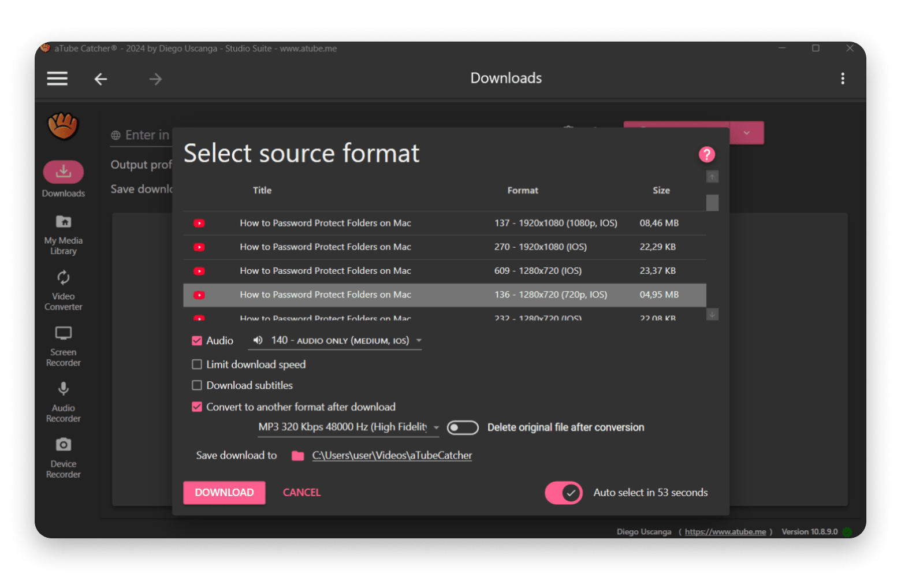Click the pink DOWNLOAD button
Viewport: 901px width, 588px height.
point(224,493)
